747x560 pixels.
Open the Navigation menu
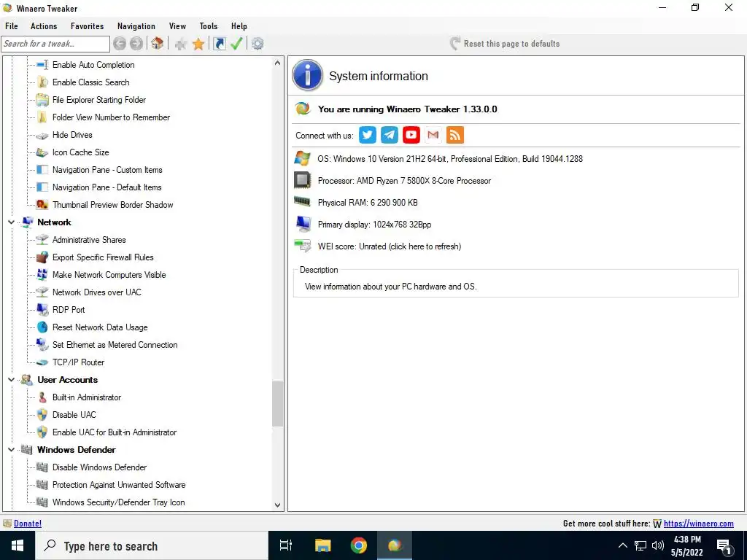click(x=136, y=26)
